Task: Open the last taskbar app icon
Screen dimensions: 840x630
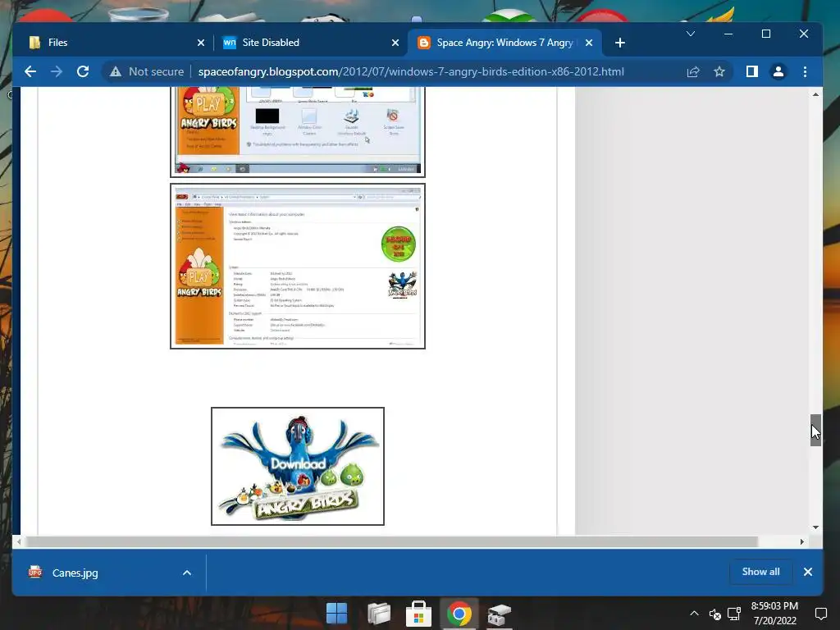Action: (500, 614)
